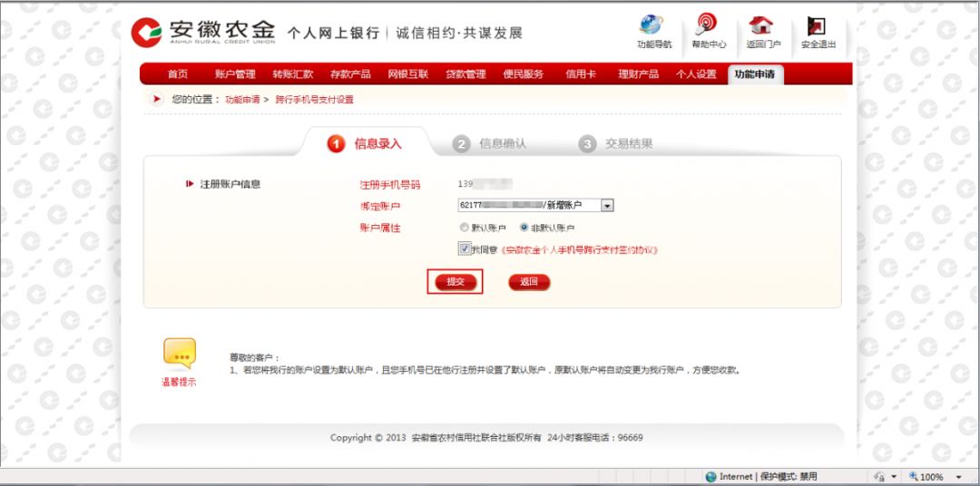Click the 账户属性 field label
The height and width of the screenshot is (486, 980).
pyautogui.click(x=380, y=228)
